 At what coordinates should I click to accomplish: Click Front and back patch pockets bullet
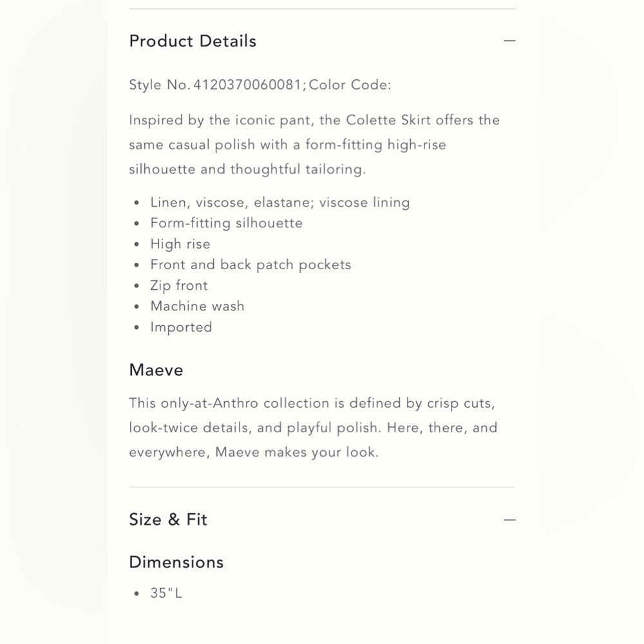[x=251, y=265]
